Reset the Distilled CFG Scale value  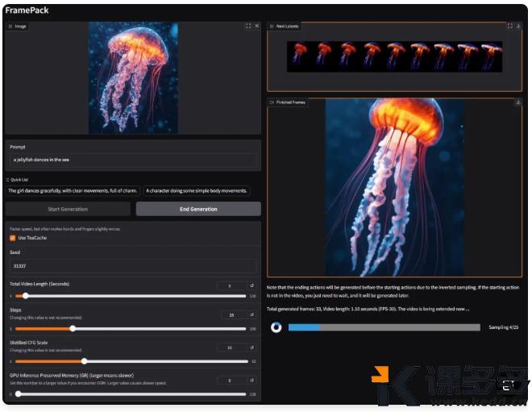252,347
